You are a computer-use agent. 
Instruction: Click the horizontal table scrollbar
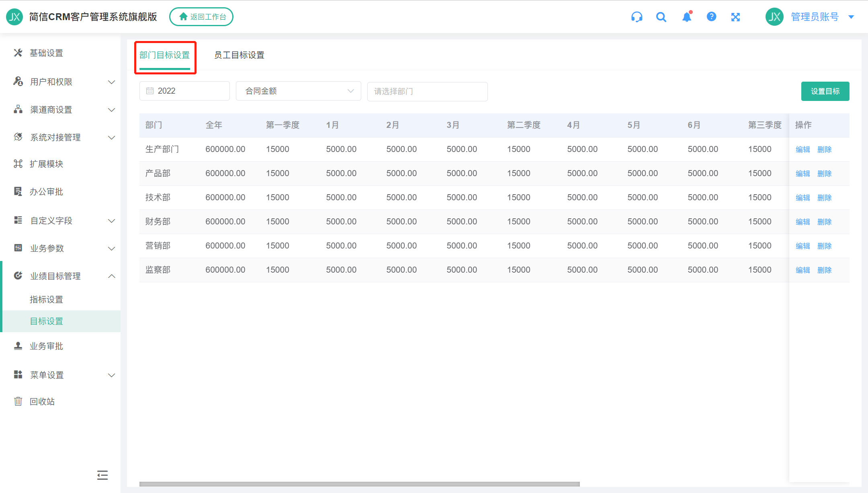click(x=359, y=484)
